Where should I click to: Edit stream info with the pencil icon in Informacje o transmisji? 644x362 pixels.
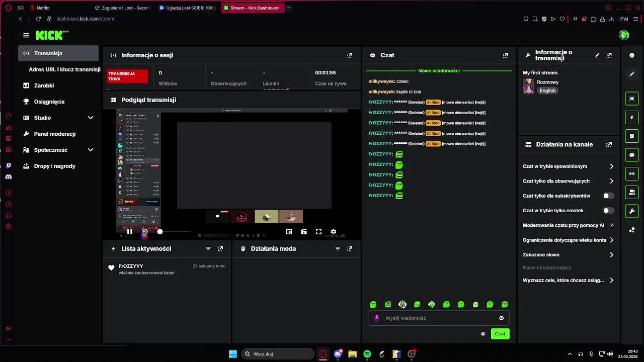597,55
